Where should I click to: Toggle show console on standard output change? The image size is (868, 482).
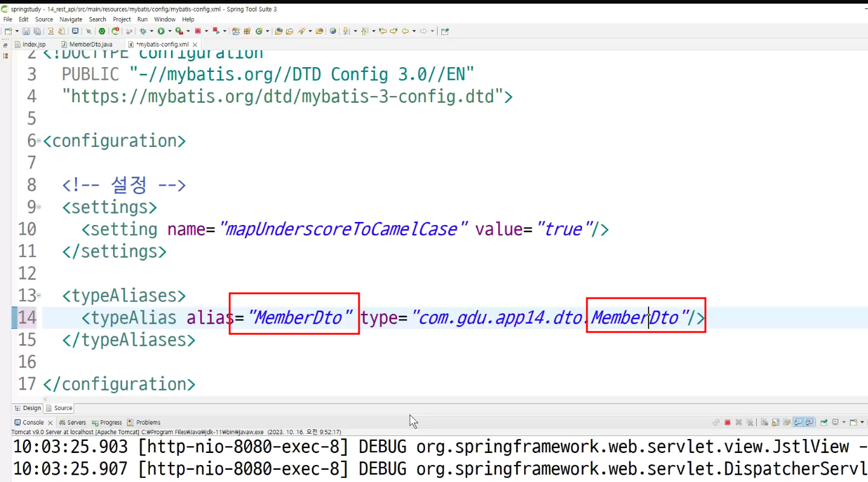(798, 423)
